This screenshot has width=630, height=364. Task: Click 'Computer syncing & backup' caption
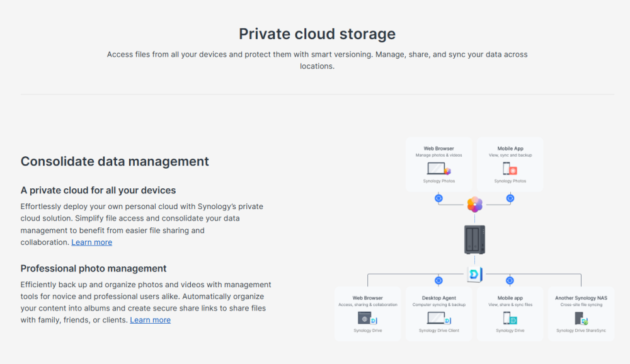pyautogui.click(x=438, y=305)
